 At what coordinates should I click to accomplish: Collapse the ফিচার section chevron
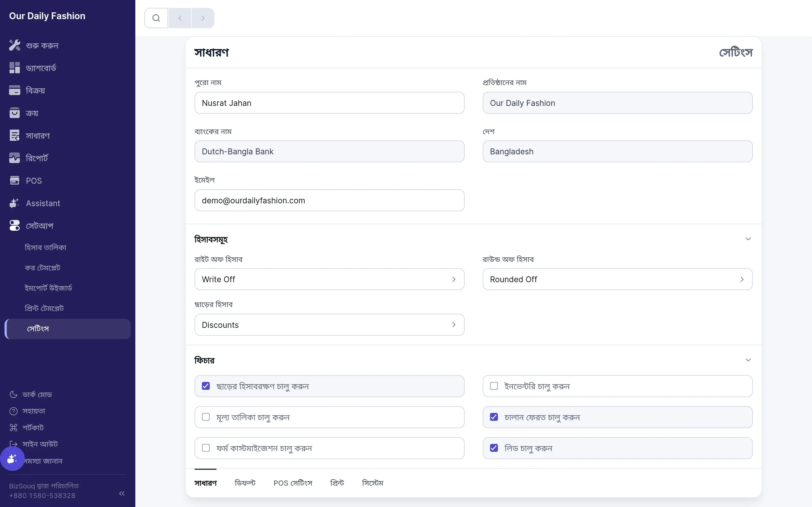point(748,360)
